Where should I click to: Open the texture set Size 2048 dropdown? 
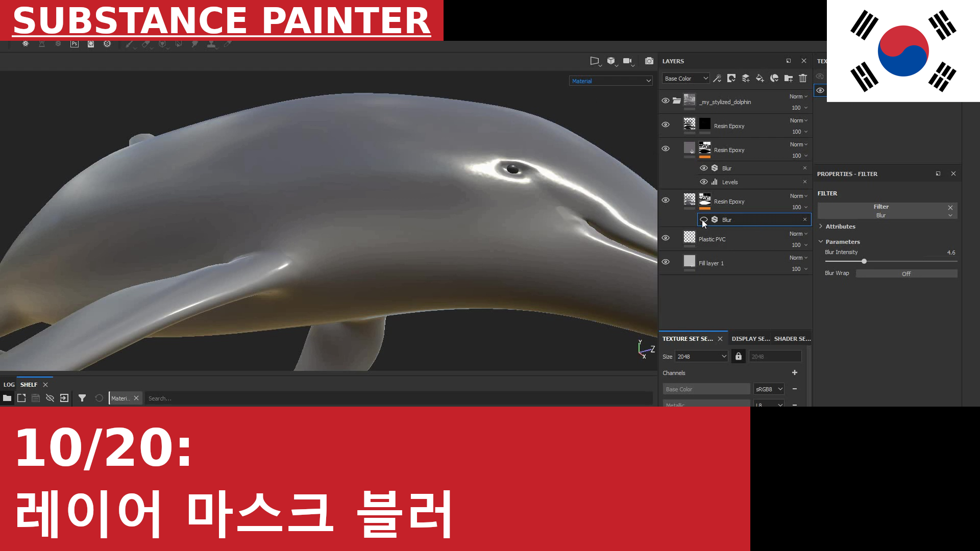701,356
